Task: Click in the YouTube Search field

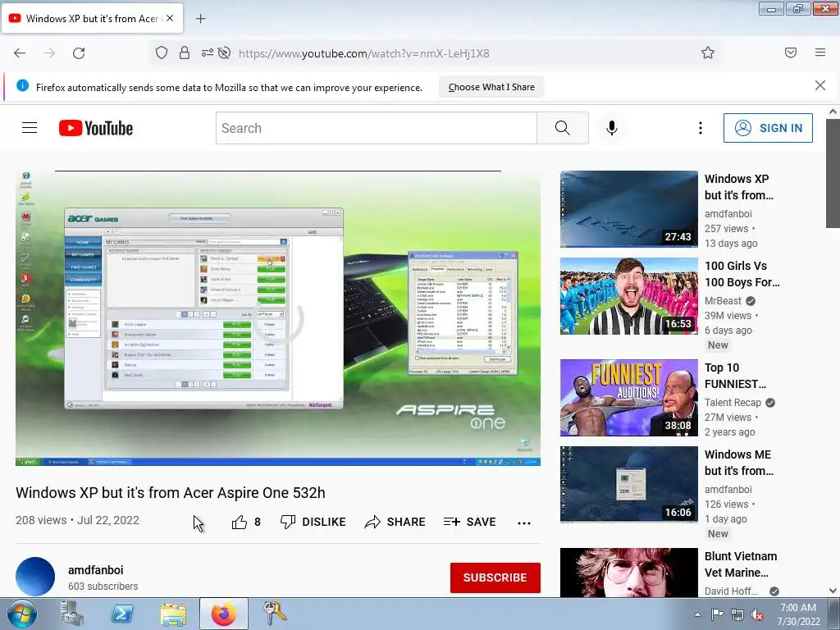Action: pyautogui.click(x=376, y=128)
